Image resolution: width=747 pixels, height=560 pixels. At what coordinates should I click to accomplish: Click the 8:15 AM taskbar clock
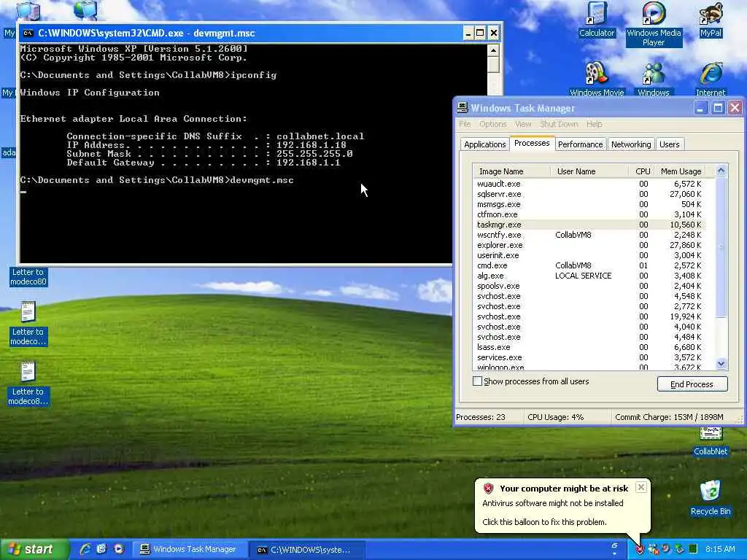(720, 549)
